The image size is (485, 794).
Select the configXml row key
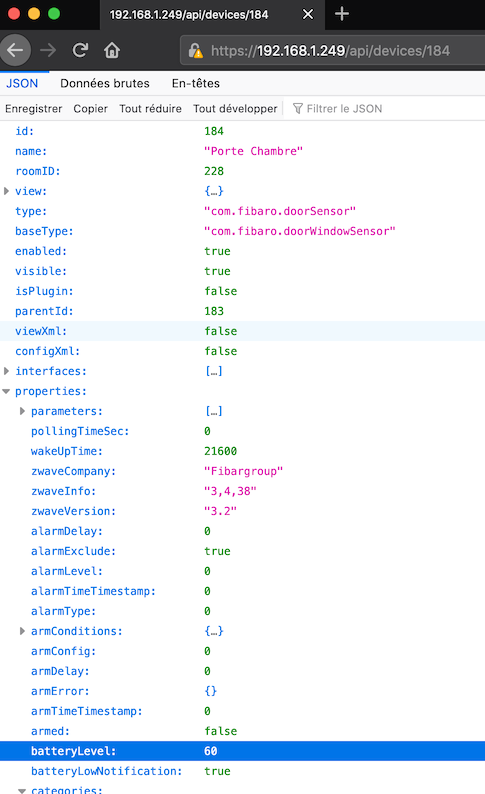(x=47, y=351)
